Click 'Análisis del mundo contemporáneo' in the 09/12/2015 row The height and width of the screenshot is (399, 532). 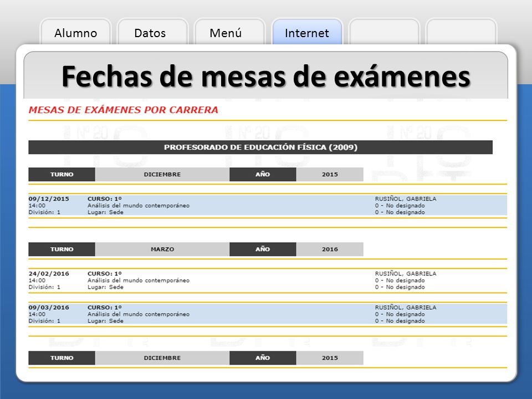pyautogui.click(x=139, y=206)
